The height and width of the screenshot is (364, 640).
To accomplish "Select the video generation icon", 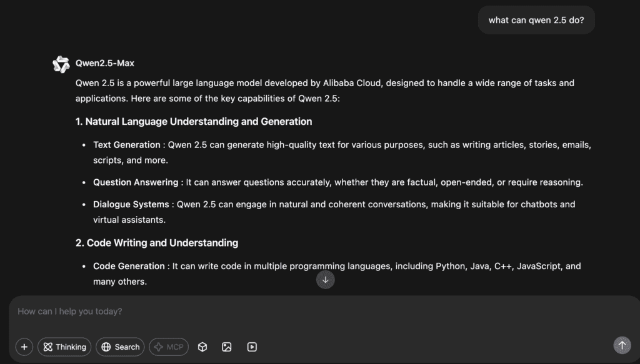I will [252, 347].
